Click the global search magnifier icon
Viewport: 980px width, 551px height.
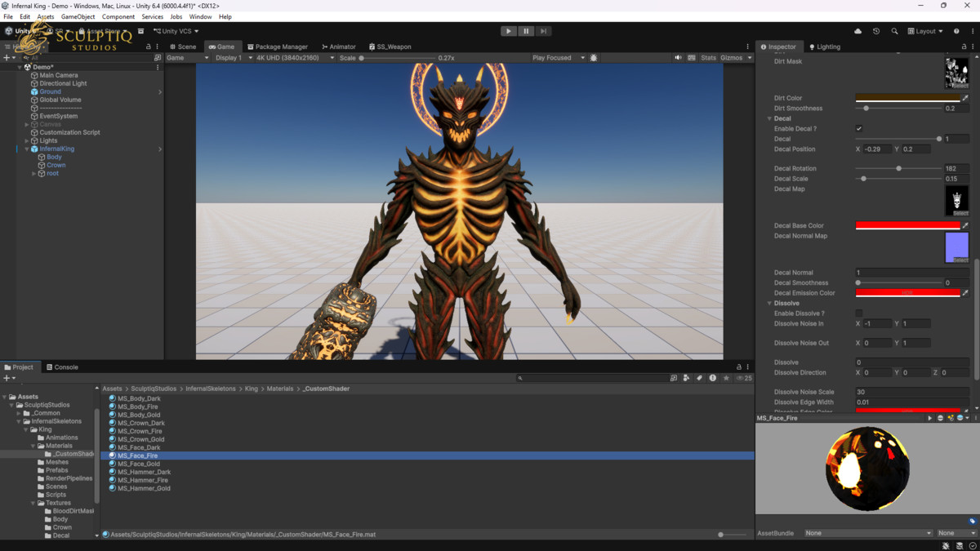(x=894, y=31)
